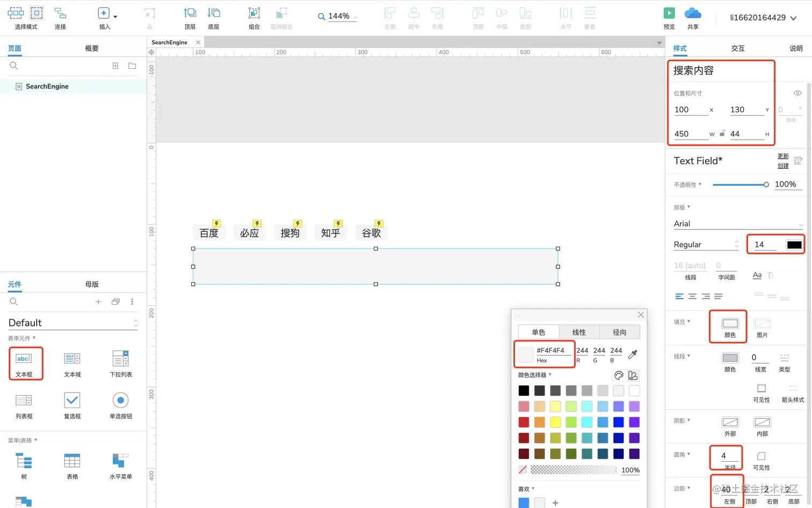Select the 水平菜单 horizontal menu widget
This screenshot has height=508, width=812.
[121, 466]
